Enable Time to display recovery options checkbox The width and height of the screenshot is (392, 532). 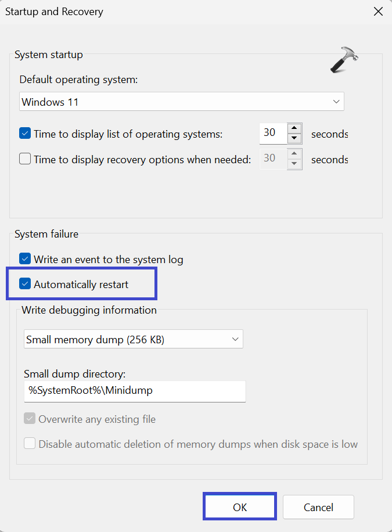pos(25,159)
